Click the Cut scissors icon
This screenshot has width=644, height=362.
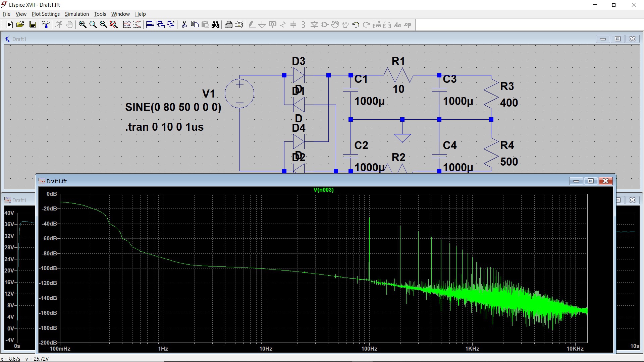pos(184,24)
